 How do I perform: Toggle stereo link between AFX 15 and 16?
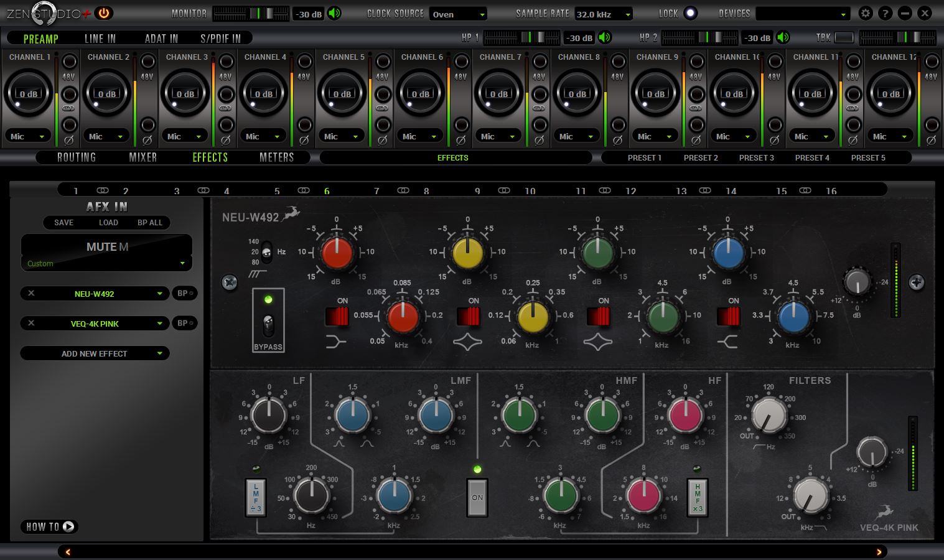tap(805, 190)
